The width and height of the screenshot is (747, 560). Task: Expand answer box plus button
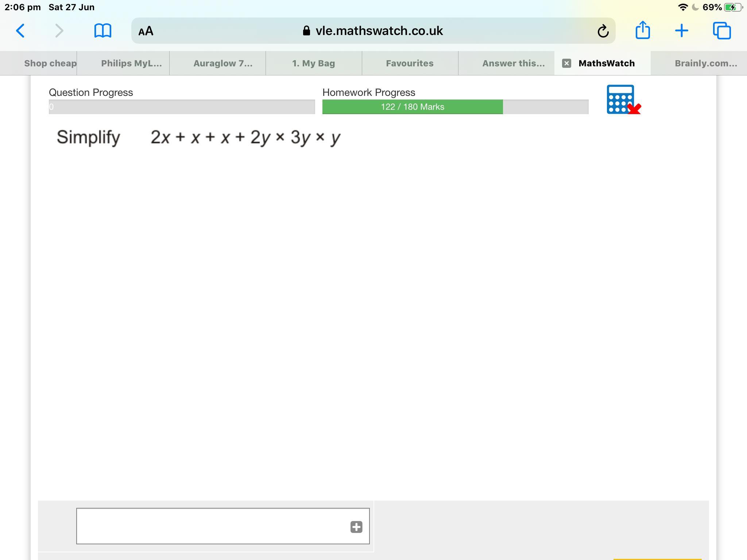pyautogui.click(x=356, y=527)
